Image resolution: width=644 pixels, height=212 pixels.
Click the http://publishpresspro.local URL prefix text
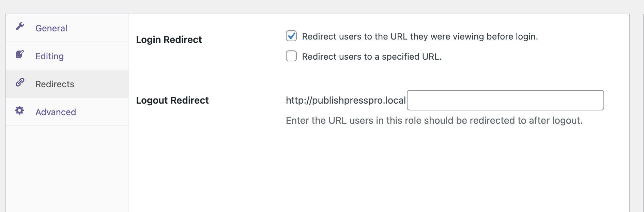pyautogui.click(x=345, y=100)
